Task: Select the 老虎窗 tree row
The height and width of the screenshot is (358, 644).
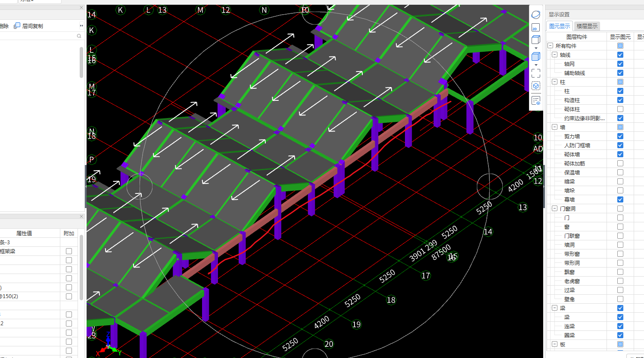Action: coord(572,281)
